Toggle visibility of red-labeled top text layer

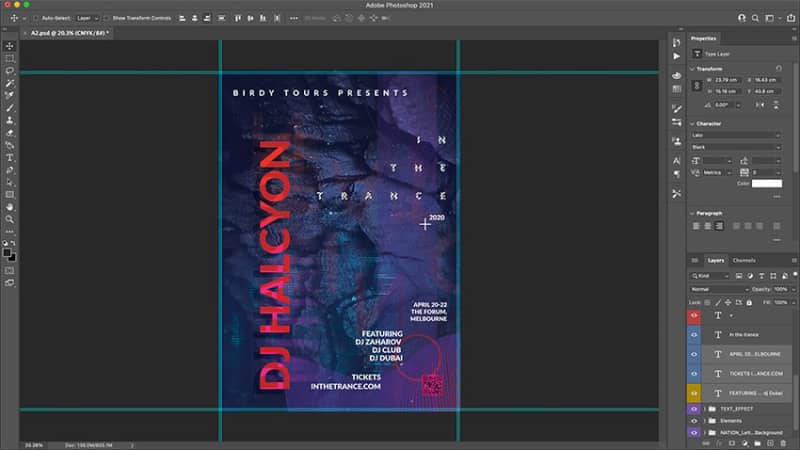coord(694,315)
